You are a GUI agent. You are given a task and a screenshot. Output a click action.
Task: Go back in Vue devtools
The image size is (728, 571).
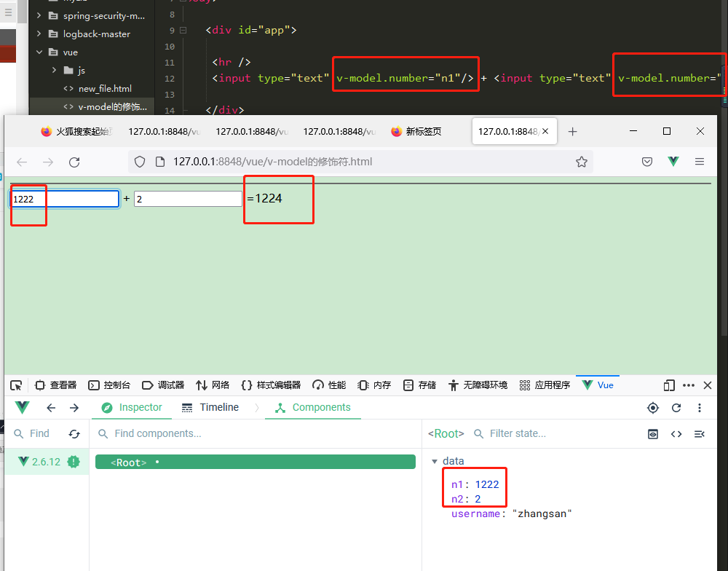(51, 408)
